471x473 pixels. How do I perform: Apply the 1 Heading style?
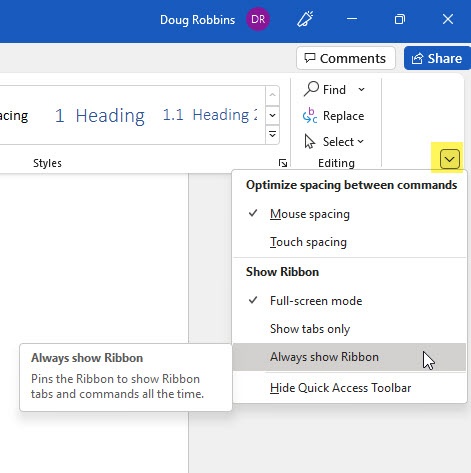(100, 116)
